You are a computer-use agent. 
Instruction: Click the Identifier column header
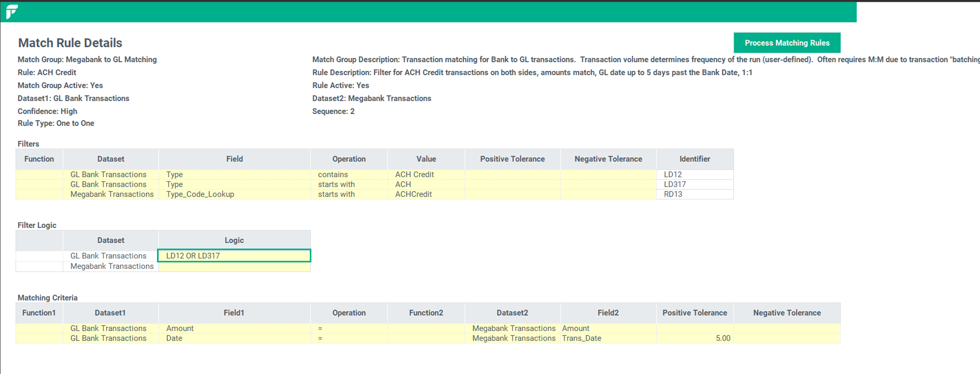point(695,159)
